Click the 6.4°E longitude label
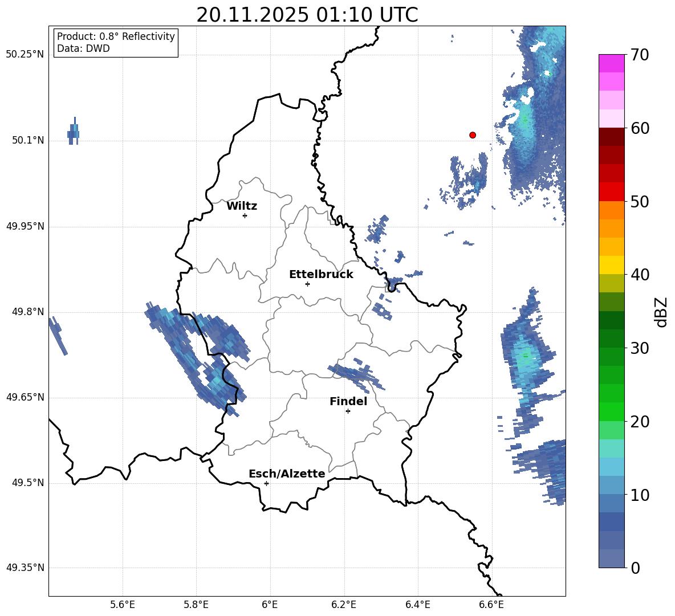The image size is (675, 616). tap(417, 605)
